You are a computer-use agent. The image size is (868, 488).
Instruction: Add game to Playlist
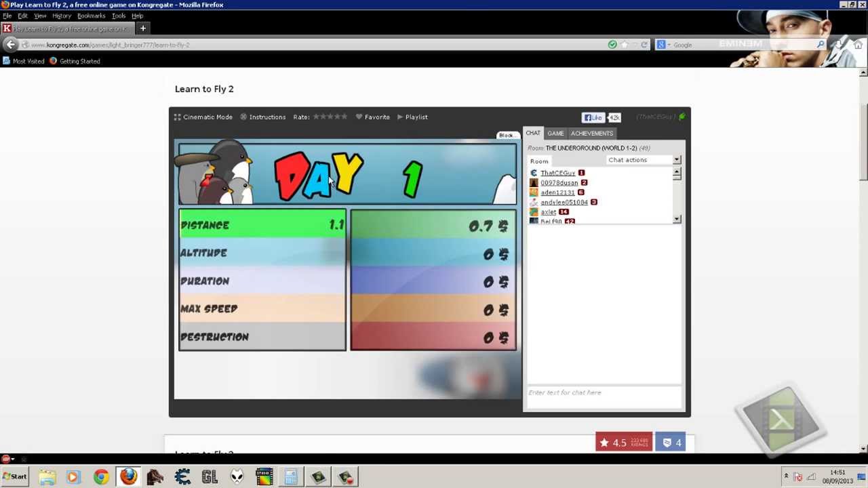coord(412,117)
